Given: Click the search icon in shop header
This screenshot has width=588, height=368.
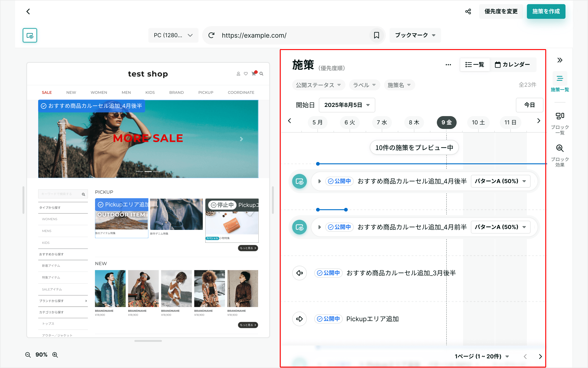Looking at the screenshot, I should click(x=261, y=74).
